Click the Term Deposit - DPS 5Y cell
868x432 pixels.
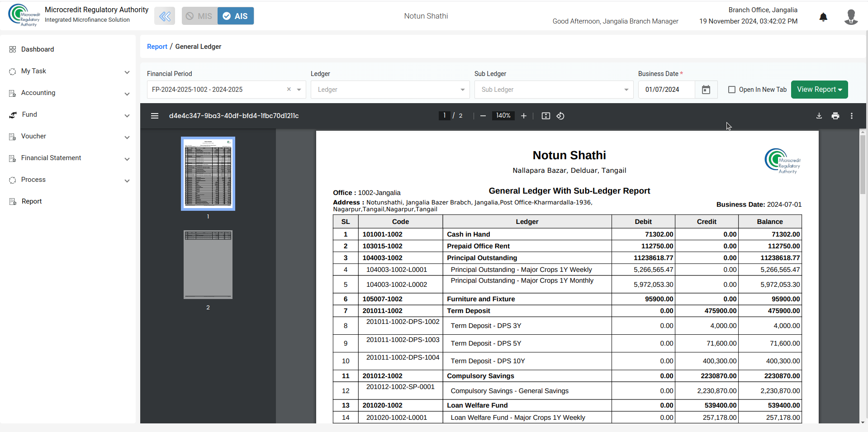pos(527,343)
